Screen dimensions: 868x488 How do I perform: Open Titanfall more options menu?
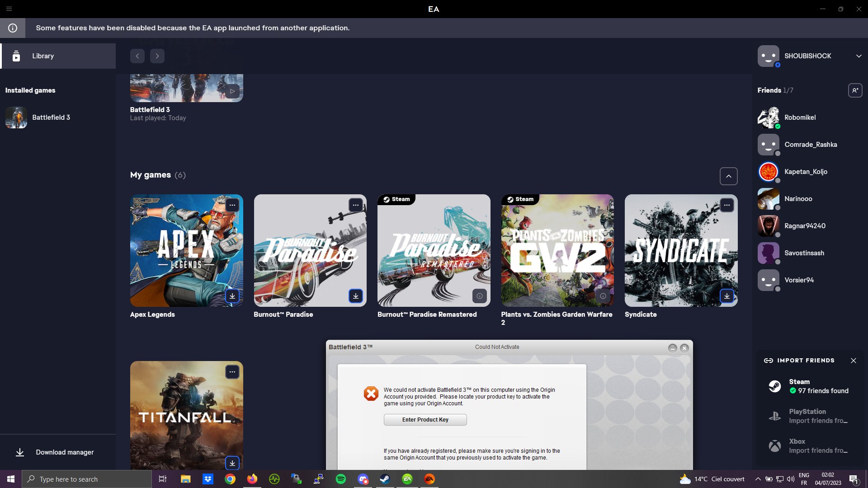[232, 372]
